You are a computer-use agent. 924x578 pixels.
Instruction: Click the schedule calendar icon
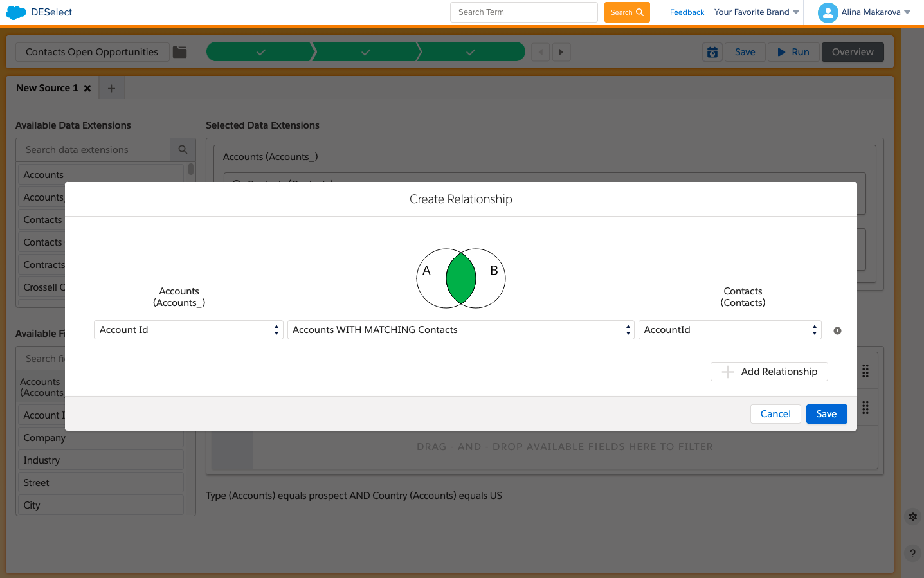712,52
